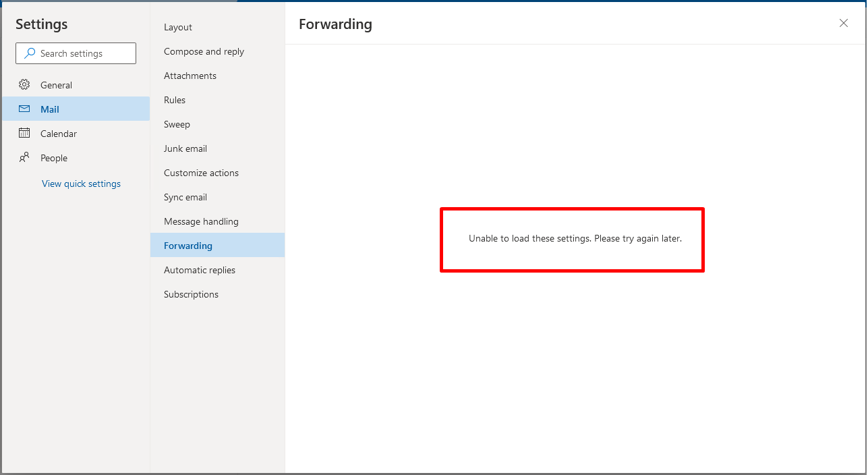Go to the Rules section

click(x=174, y=100)
